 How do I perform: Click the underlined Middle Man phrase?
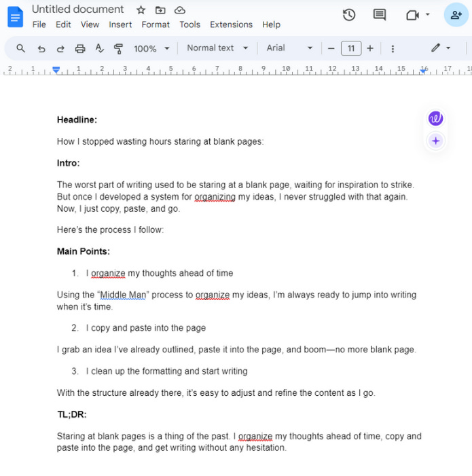tap(123, 295)
